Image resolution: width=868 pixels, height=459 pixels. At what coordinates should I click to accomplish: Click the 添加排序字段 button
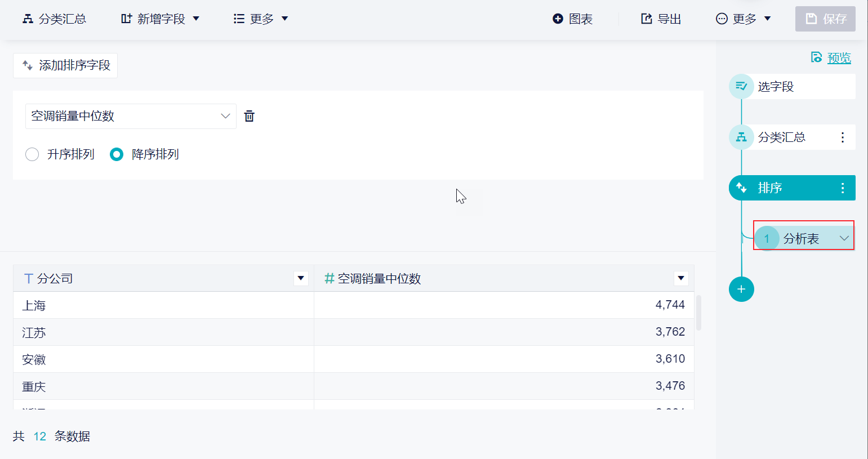pyautogui.click(x=65, y=65)
